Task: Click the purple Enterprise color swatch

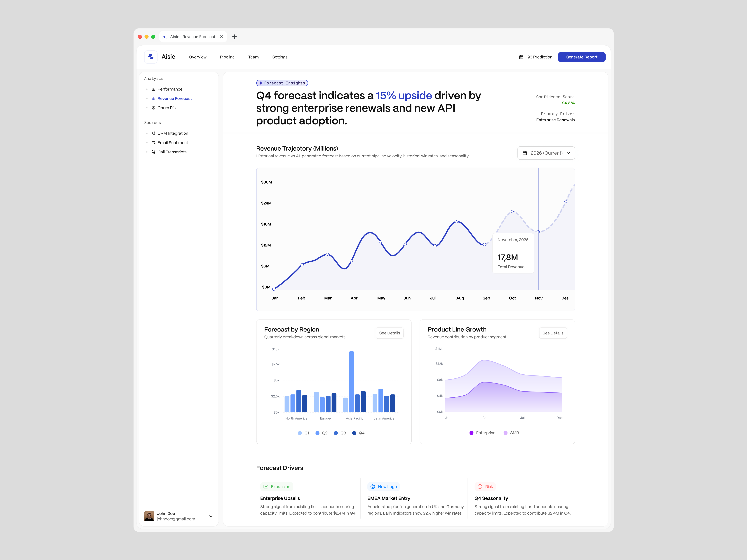Action: click(x=471, y=433)
